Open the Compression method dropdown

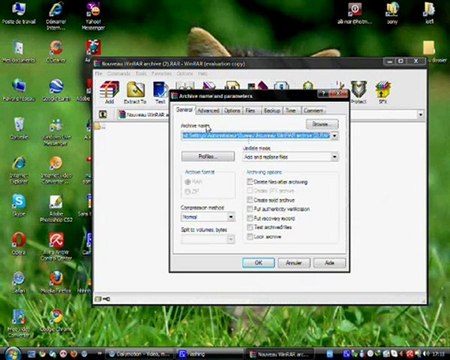pyautogui.click(x=231, y=217)
